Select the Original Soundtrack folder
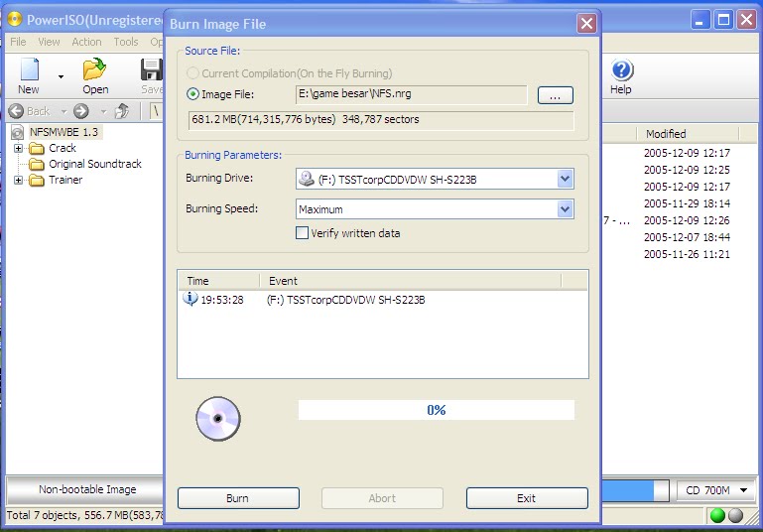Viewport: 763px width, 532px height. pyautogui.click(x=95, y=164)
